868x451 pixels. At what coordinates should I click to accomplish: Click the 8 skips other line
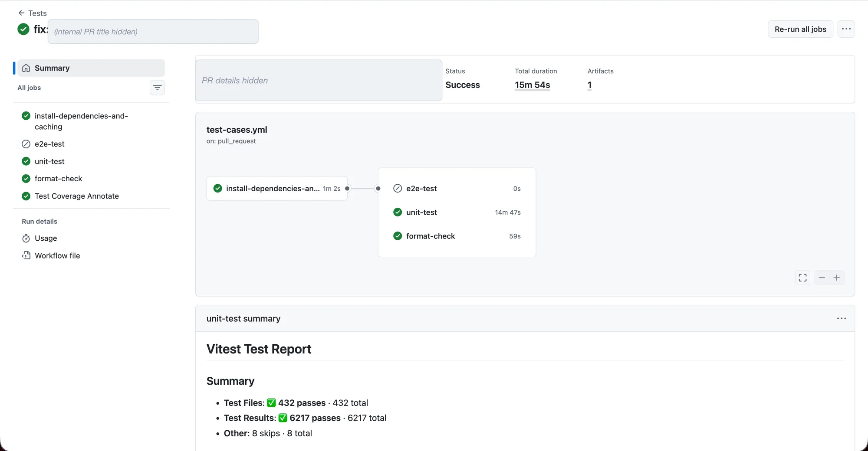268,433
